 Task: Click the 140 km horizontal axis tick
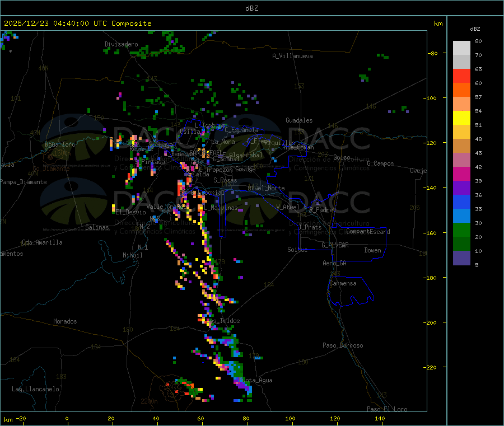coord(380,419)
